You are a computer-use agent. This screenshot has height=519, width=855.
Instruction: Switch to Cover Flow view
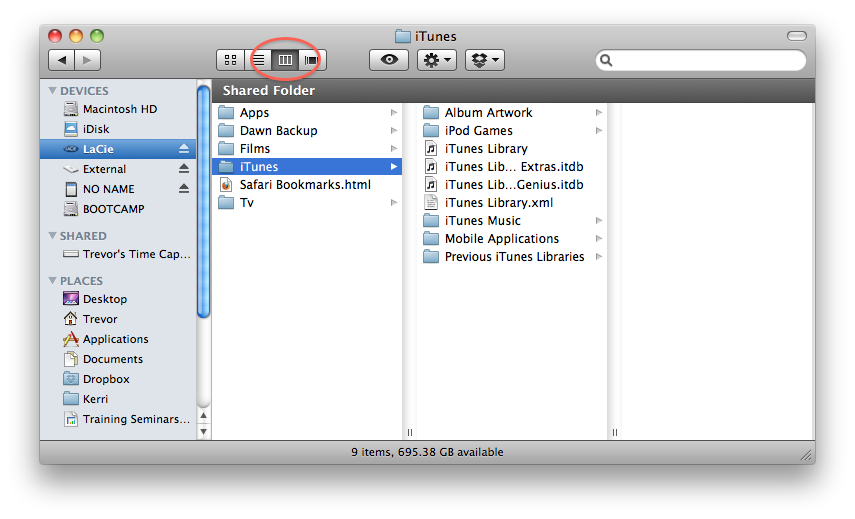click(x=312, y=60)
